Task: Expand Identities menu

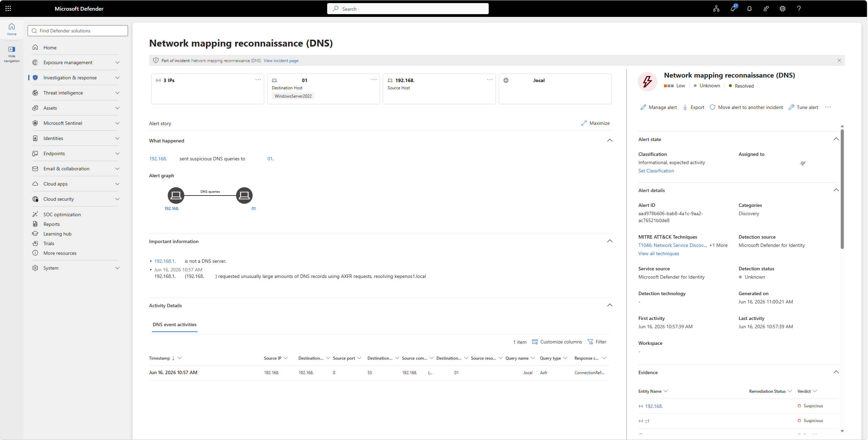Action: point(117,138)
